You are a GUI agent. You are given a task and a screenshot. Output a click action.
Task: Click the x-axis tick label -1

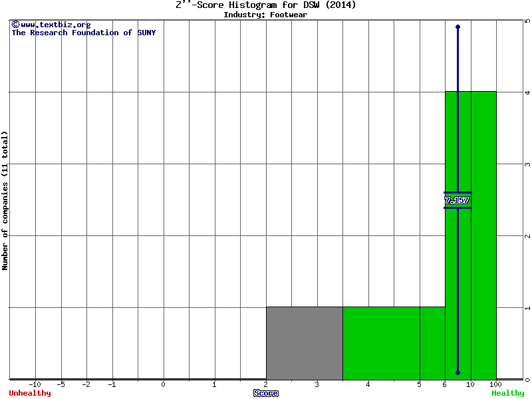tap(112, 384)
